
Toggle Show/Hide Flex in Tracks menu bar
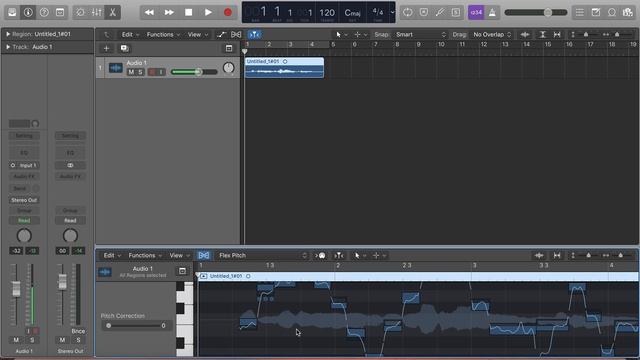point(236,35)
